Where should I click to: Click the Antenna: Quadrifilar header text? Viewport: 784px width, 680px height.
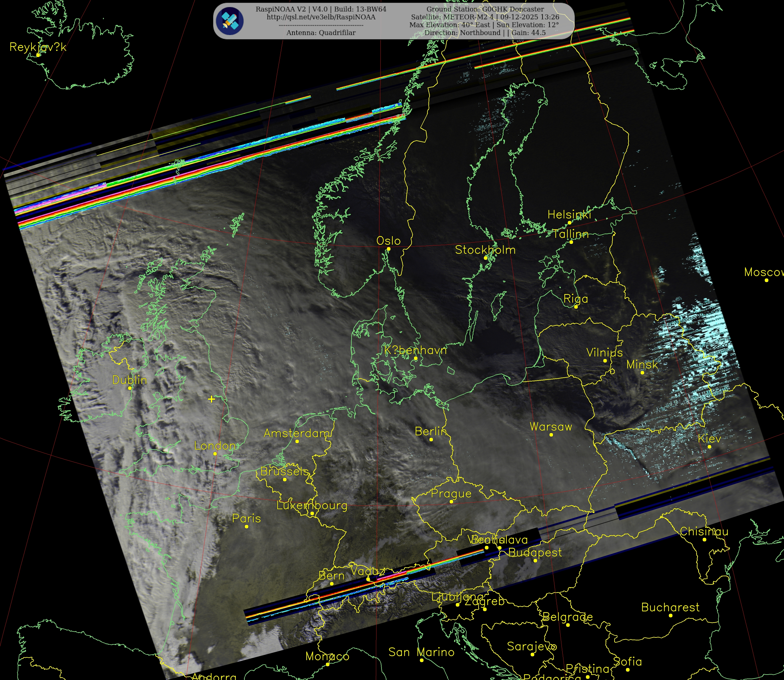click(321, 33)
